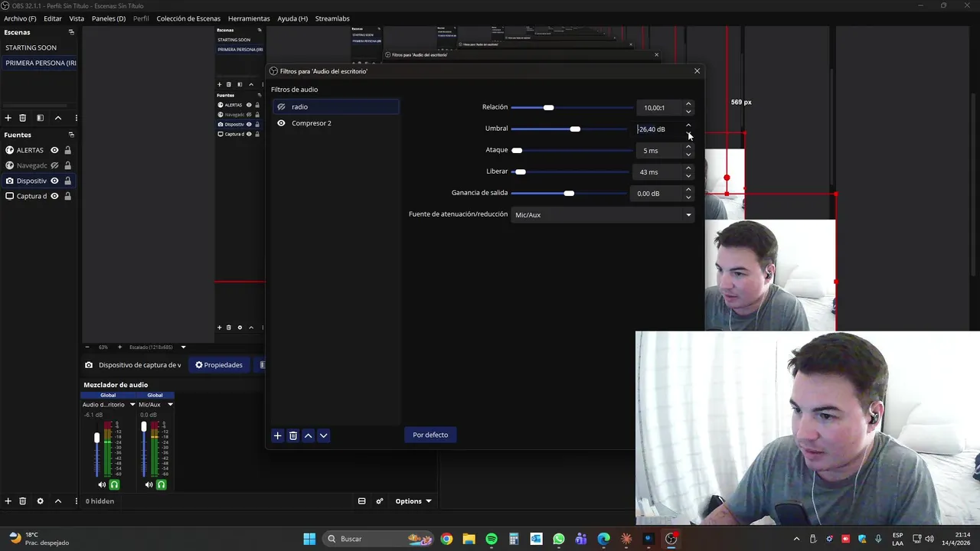Open the Vista menu
The width and height of the screenshot is (980, 551).
coord(77,18)
